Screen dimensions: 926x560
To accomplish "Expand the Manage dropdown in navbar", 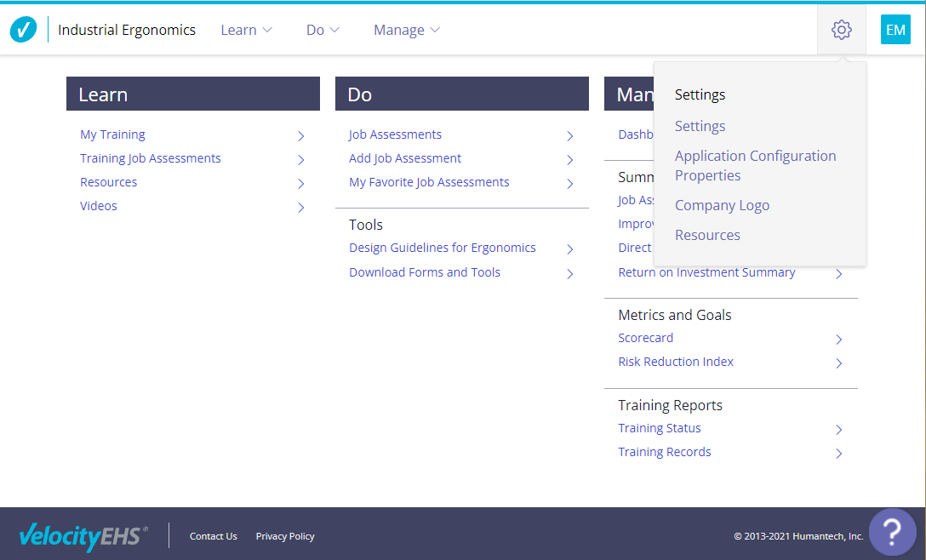I will click(406, 30).
